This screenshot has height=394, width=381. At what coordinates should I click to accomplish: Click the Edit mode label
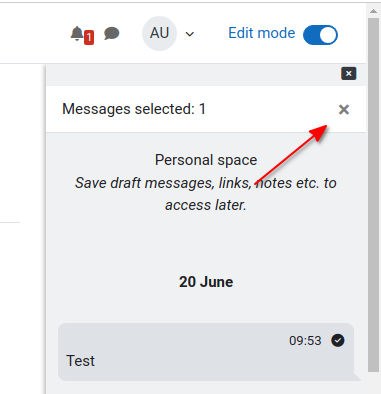tap(262, 33)
